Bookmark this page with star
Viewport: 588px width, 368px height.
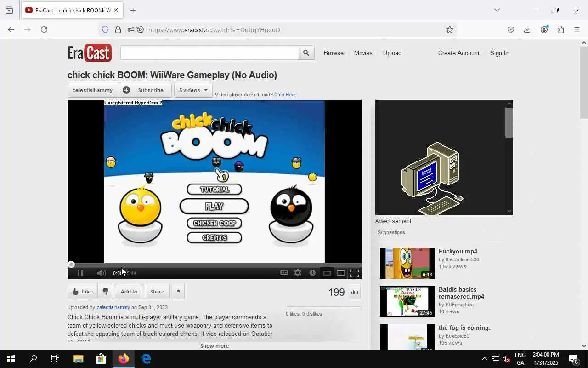tap(450, 29)
